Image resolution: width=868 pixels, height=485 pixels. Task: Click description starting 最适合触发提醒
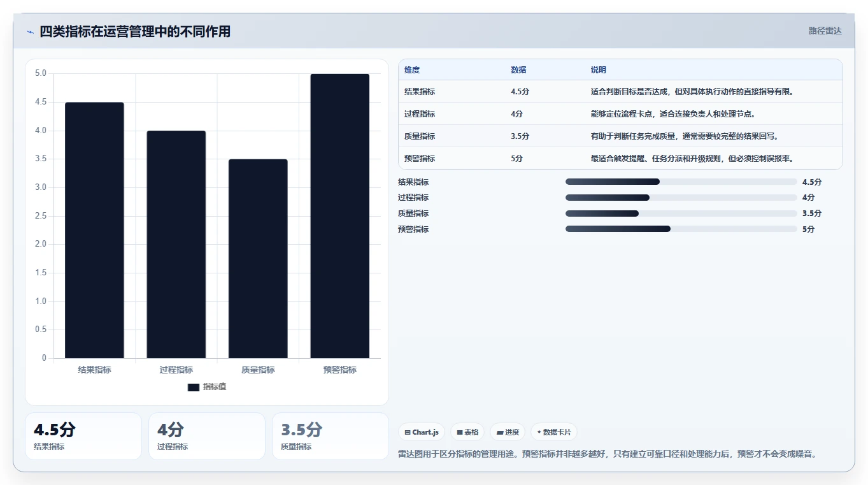click(x=692, y=159)
